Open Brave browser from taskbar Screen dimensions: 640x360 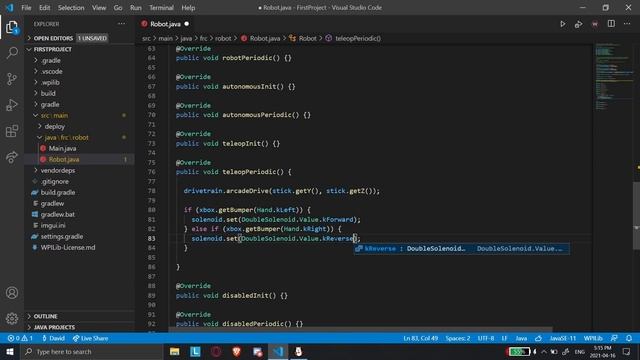click(x=237, y=351)
